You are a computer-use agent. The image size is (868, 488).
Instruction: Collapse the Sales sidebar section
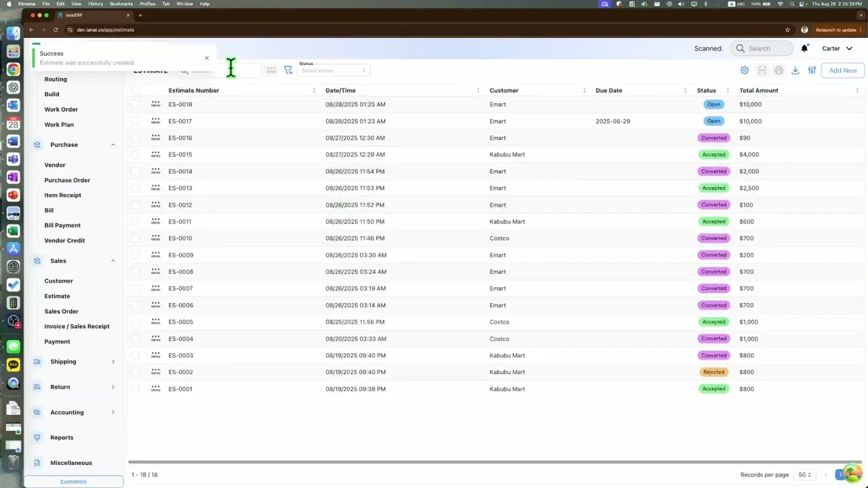pos(113,261)
